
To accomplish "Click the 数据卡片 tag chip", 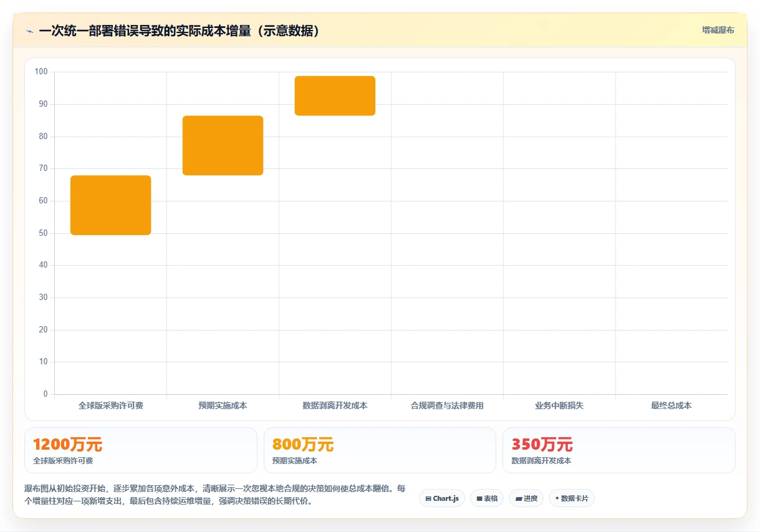I will (x=572, y=498).
